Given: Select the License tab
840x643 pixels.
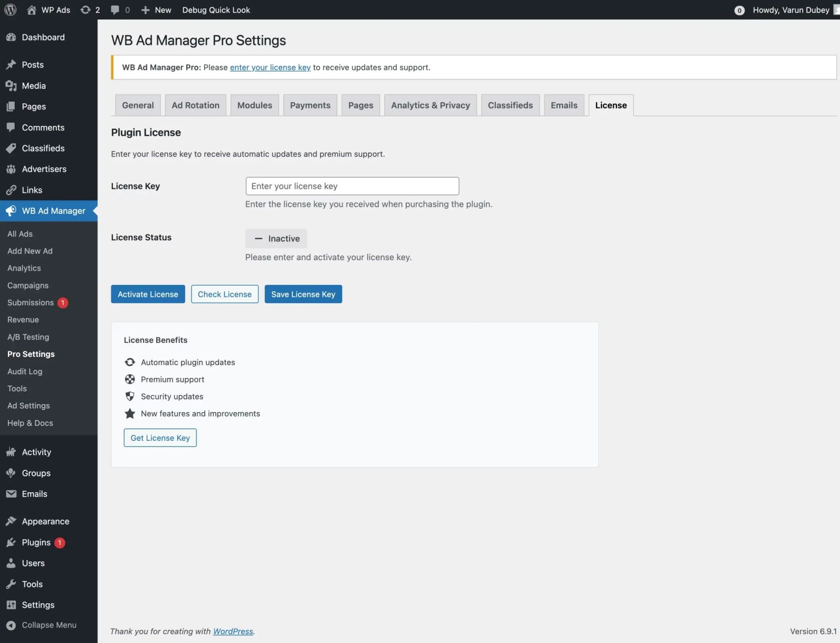Looking at the screenshot, I should pos(611,105).
